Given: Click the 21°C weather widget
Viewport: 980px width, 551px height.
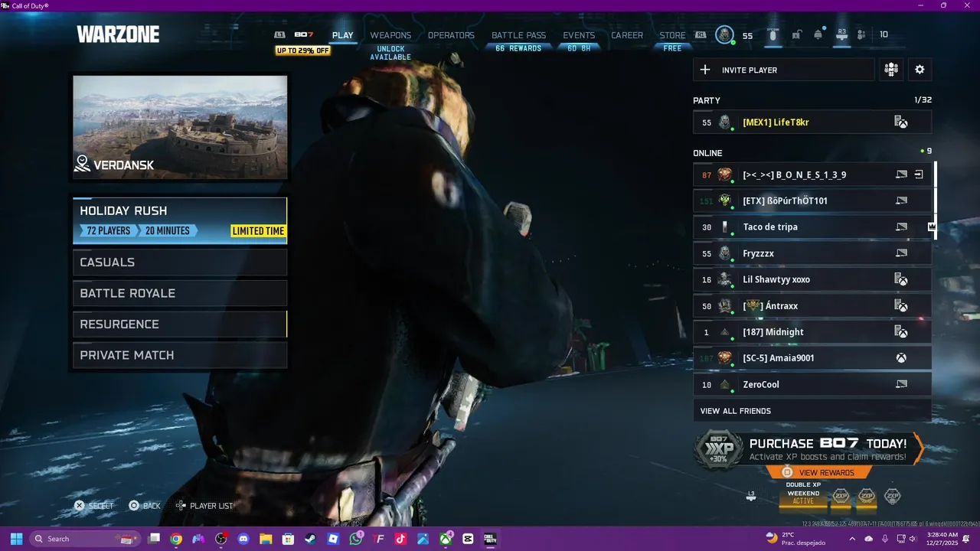Looking at the screenshot, I should tap(795, 539).
